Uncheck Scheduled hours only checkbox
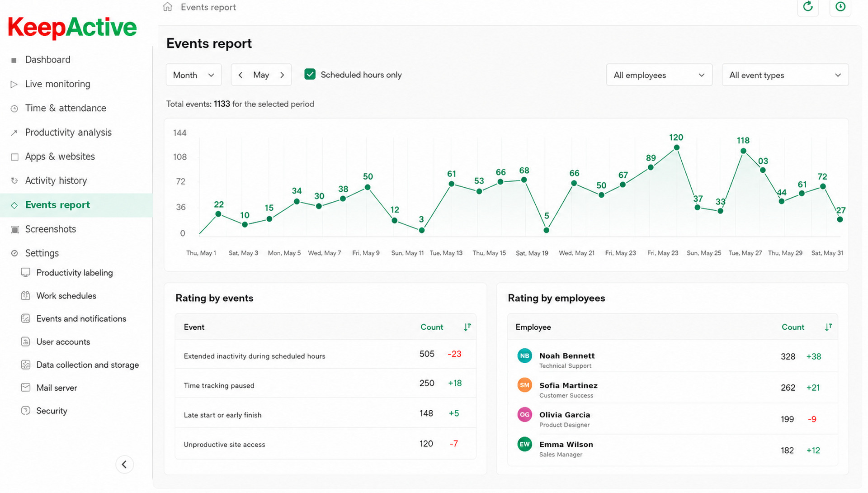This screenshot has width=868, height=493. (310, 74)
